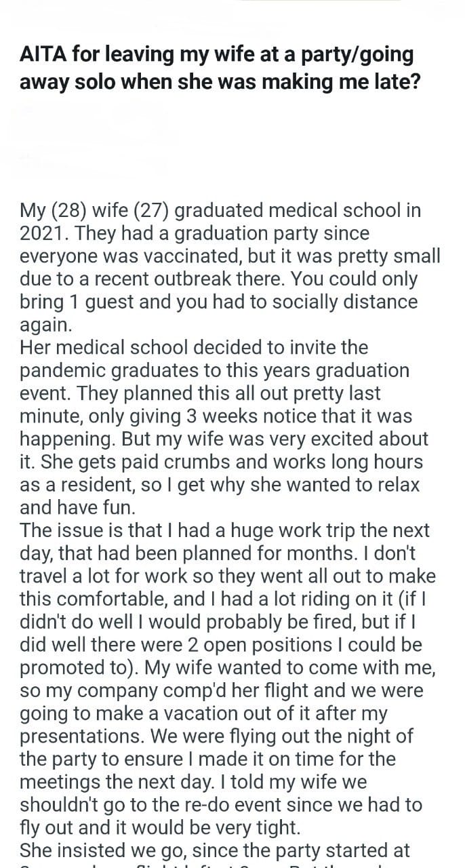Click the word "AITA" in the title
Image resolution: width=465 pixels, height=868 pixels.
pos(42,55)
